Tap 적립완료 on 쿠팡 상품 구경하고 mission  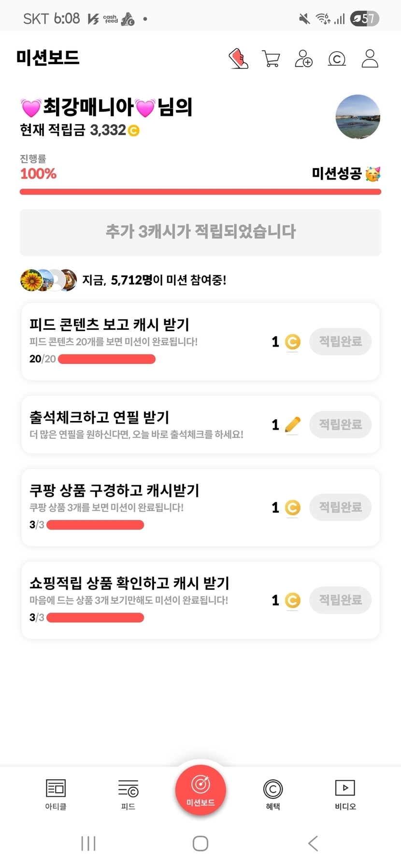tap(340, 507)
